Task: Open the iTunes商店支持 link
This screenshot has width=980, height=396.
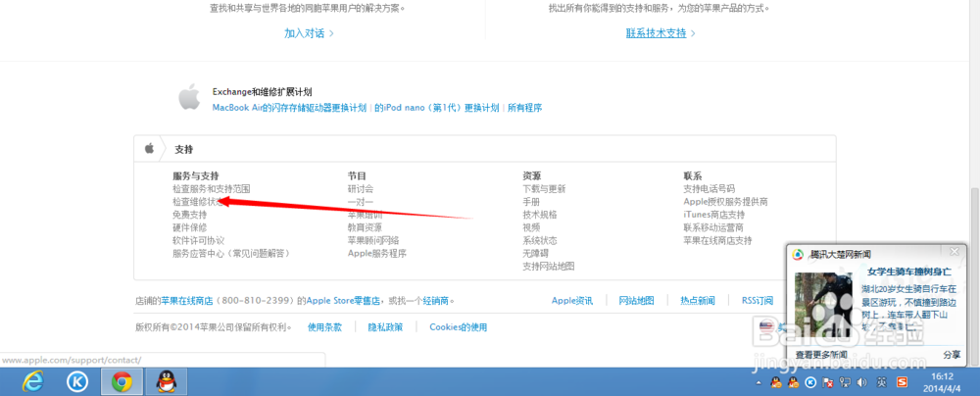Action: [714, 215]
